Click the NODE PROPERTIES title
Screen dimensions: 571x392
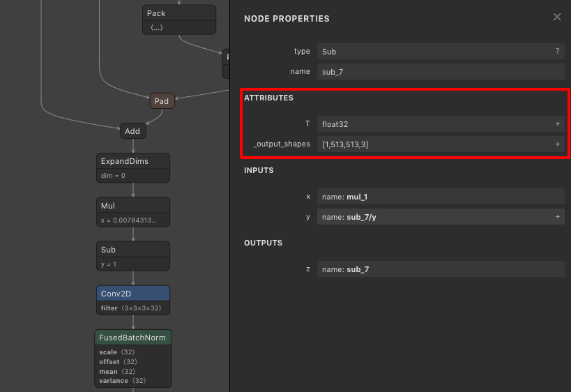tap(287, 19)
